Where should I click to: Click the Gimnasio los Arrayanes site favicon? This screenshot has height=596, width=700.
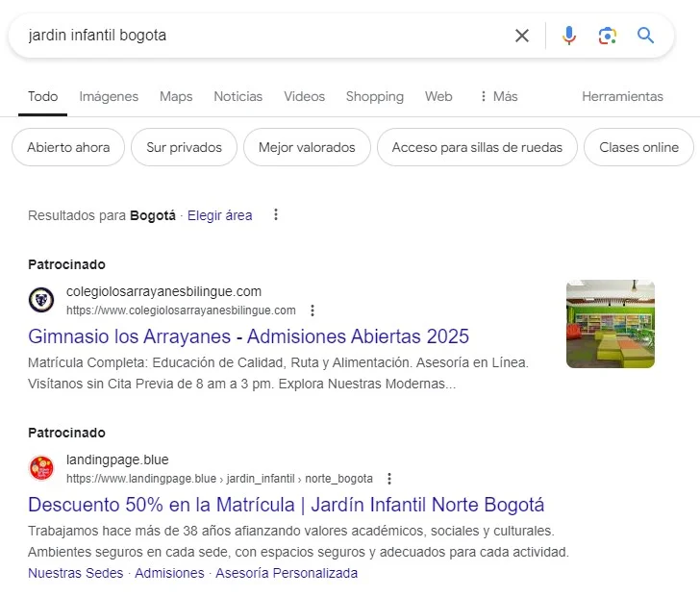click(41, 300)
